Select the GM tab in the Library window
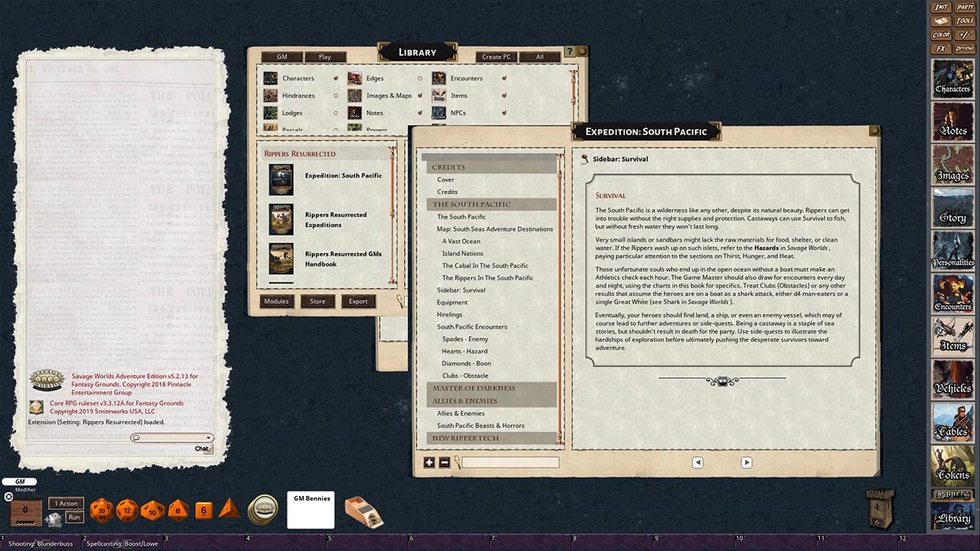Image resolution: width=980 pixels, height=551 pixels. point(282,56)
